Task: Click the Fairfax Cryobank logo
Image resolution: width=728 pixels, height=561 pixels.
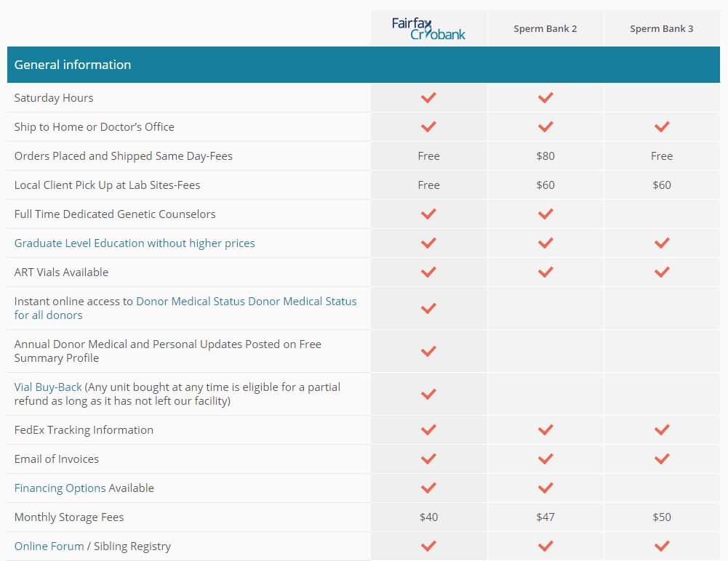Action: point(428,29)
